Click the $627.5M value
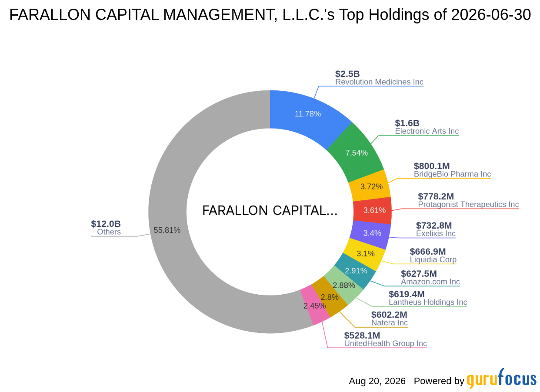The width and height of the screenshot is (540, 392). [419, 274]
